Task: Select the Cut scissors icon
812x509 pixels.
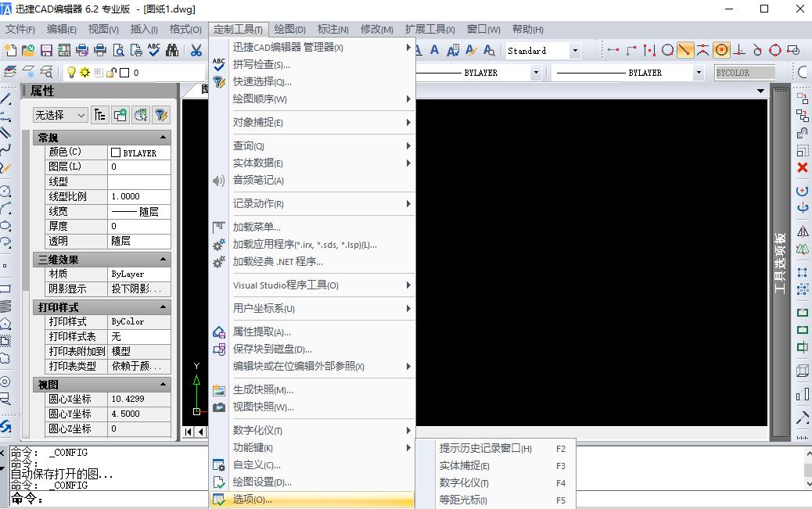Action: (195, 50)
